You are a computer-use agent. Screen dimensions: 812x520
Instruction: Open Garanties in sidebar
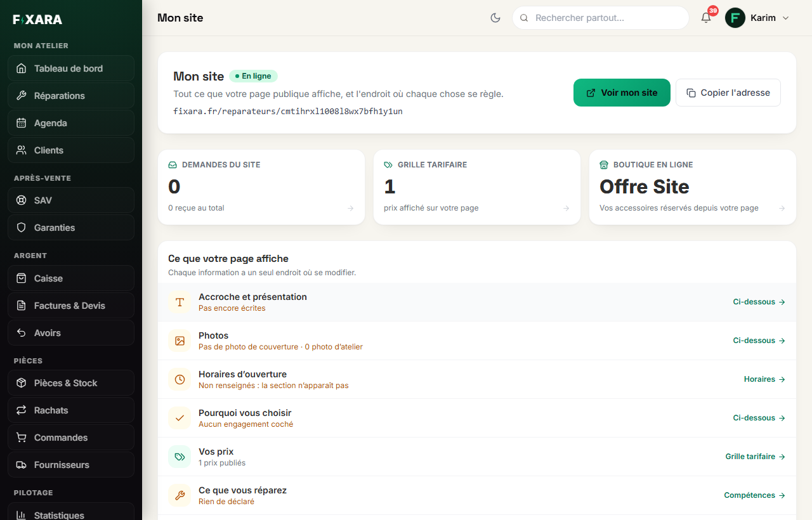tap(71, 228)
